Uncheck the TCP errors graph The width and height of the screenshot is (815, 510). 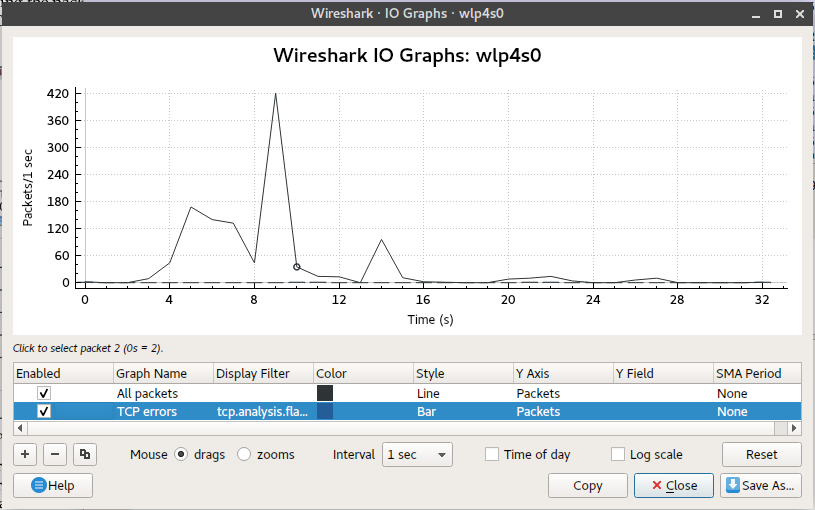(x=44, y=411)
